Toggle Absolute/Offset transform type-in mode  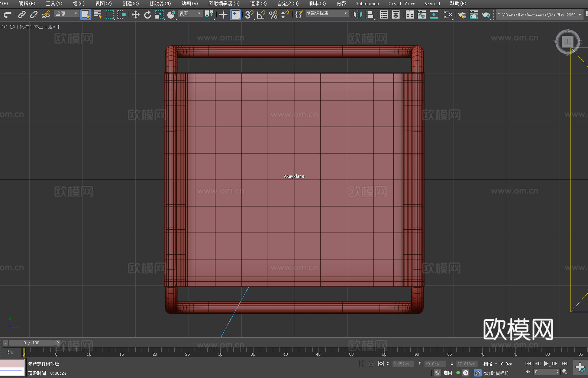tap(381, 364)
